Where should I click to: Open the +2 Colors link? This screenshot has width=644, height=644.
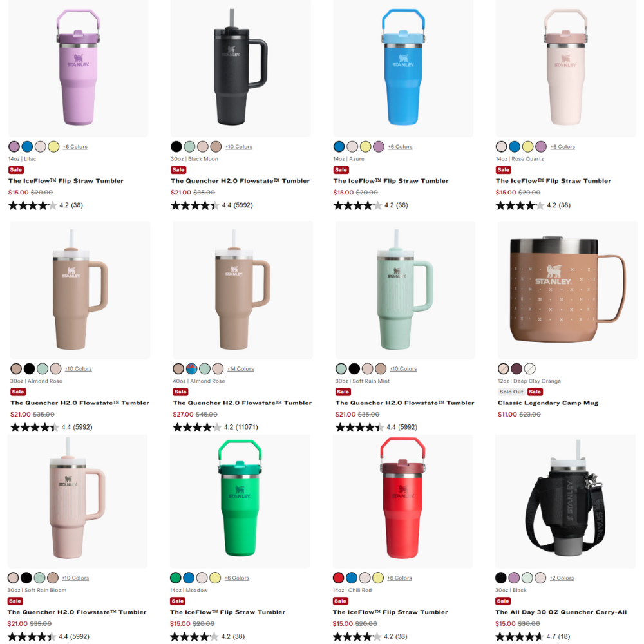click(x=562, y=578)
